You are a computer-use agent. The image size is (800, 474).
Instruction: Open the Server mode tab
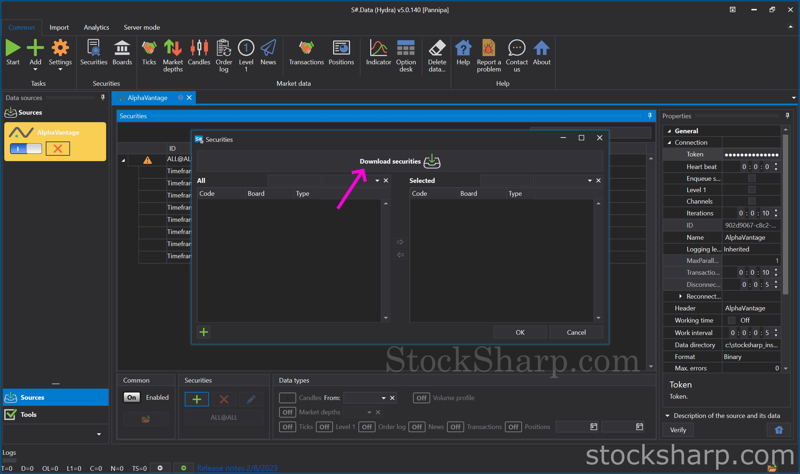[x=141, y=27]
